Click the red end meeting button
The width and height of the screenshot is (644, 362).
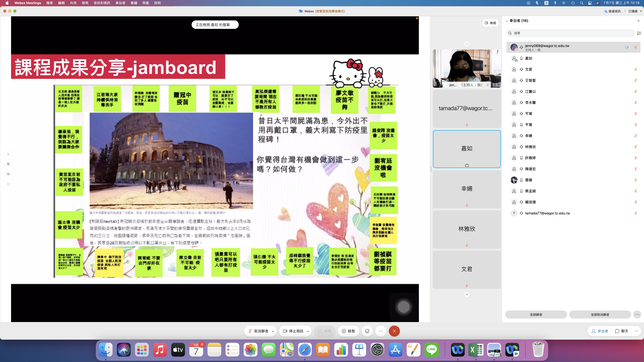click(x=394, y=331)
